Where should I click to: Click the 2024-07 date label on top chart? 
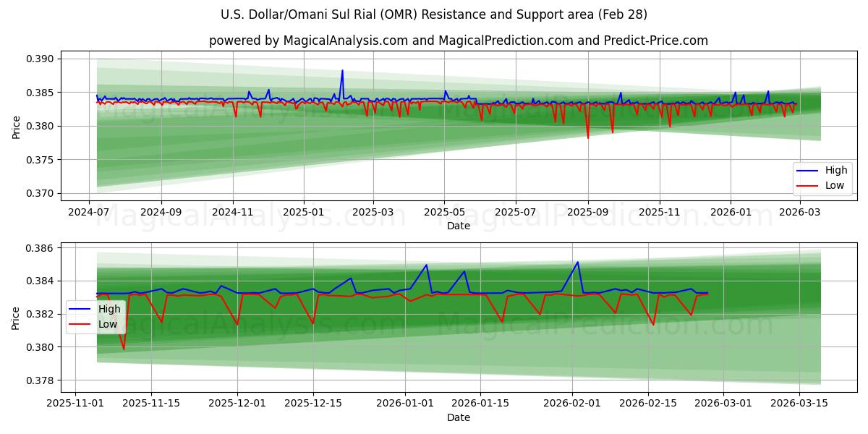tap(89, 212)
